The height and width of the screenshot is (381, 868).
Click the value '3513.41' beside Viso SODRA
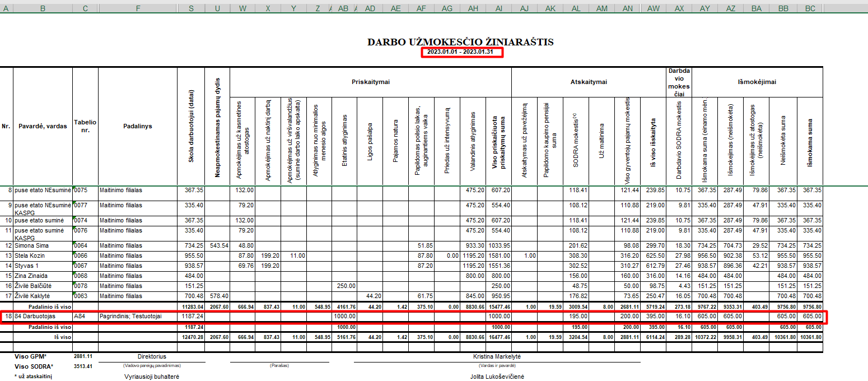[83, 366]
